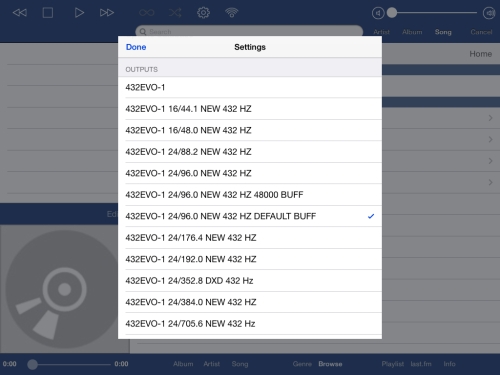Select the Album search filter

(x=412, y=32)
